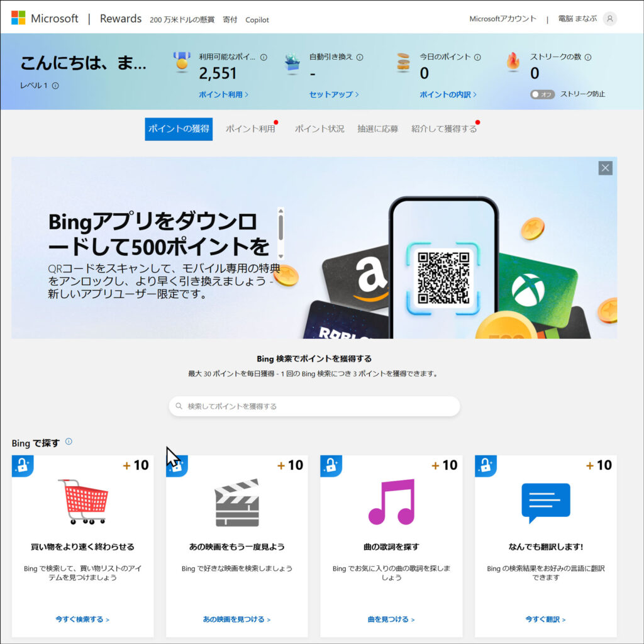Click the 2,551 points value
The image size is (644, 644).
pos(218,74)
